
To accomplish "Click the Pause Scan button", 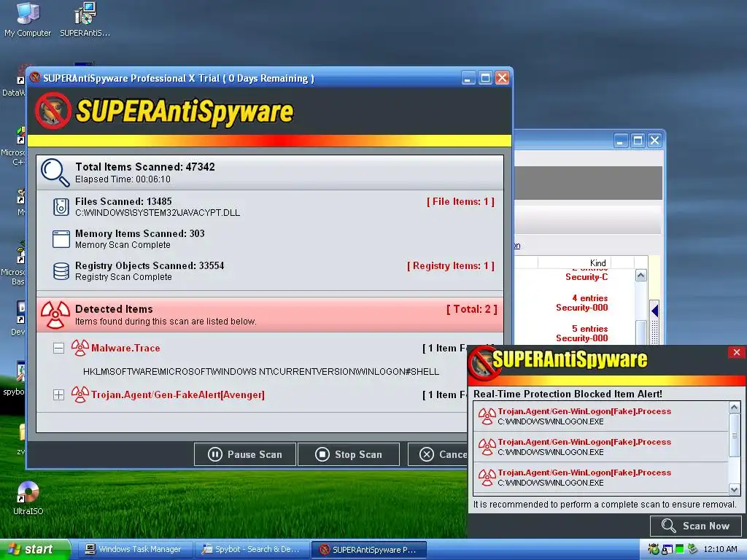I will point(245,454).
